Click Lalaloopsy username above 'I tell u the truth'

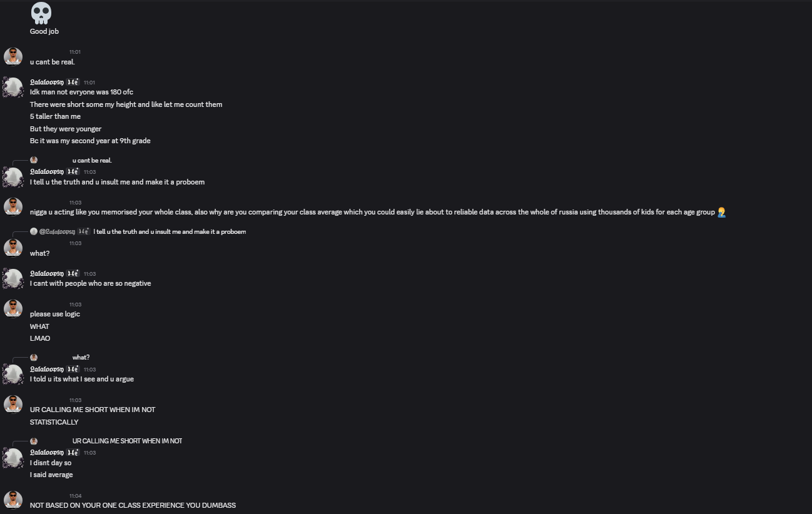coord(47,171)
